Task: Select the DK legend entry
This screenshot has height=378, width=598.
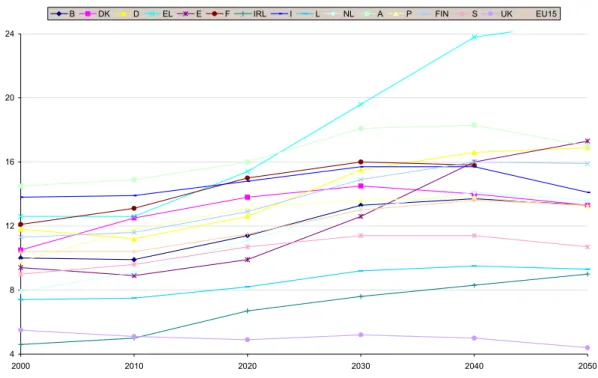Action: tap(95, 14)
